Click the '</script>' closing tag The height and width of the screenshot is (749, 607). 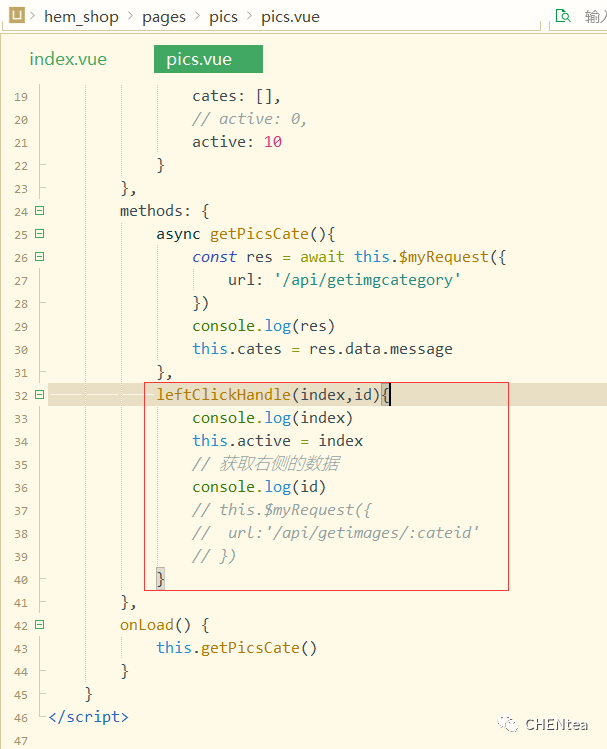tap(88, 717)
